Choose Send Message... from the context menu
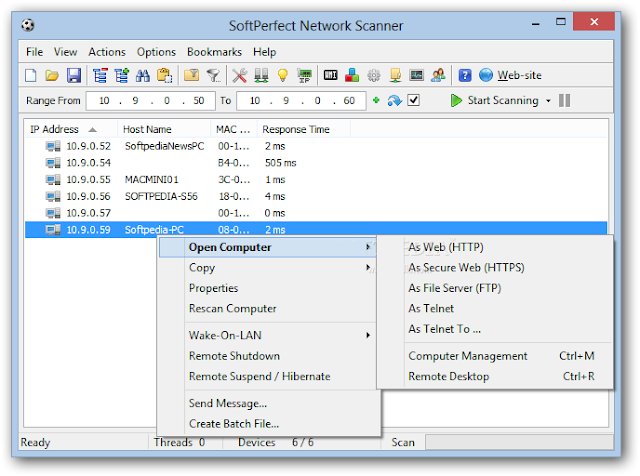Image resolution: width=640 pixels, height=476 pixels. click(x=268, y=403)
